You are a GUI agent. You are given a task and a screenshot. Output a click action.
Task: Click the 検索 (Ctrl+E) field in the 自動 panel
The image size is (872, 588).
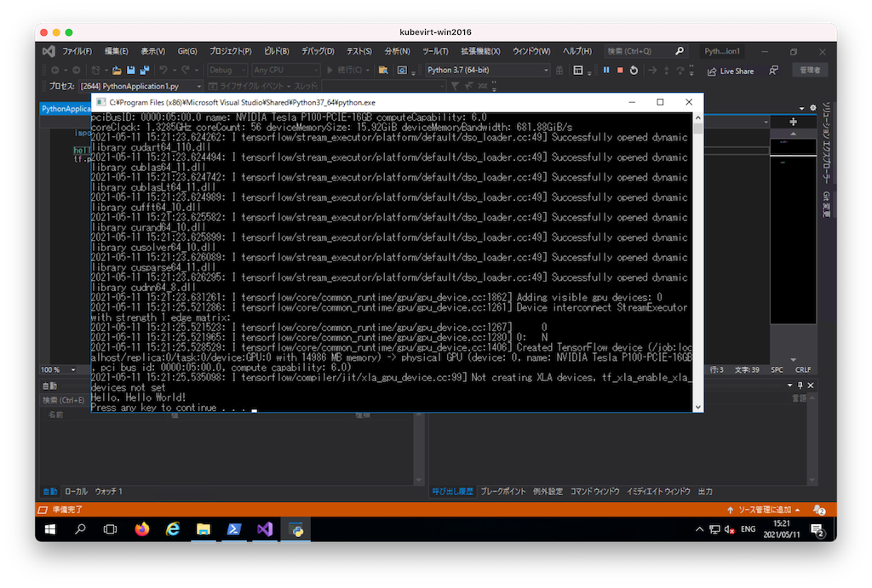63,400
